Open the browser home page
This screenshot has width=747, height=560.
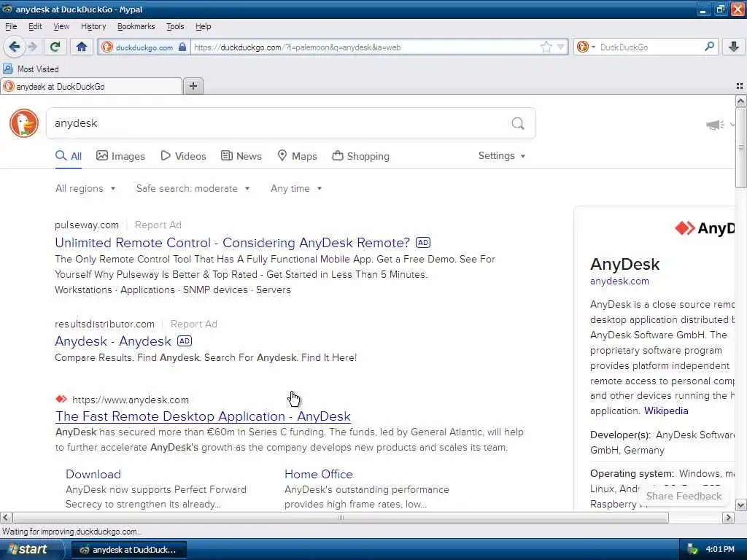pyautogui.click(x=82, y=47)
